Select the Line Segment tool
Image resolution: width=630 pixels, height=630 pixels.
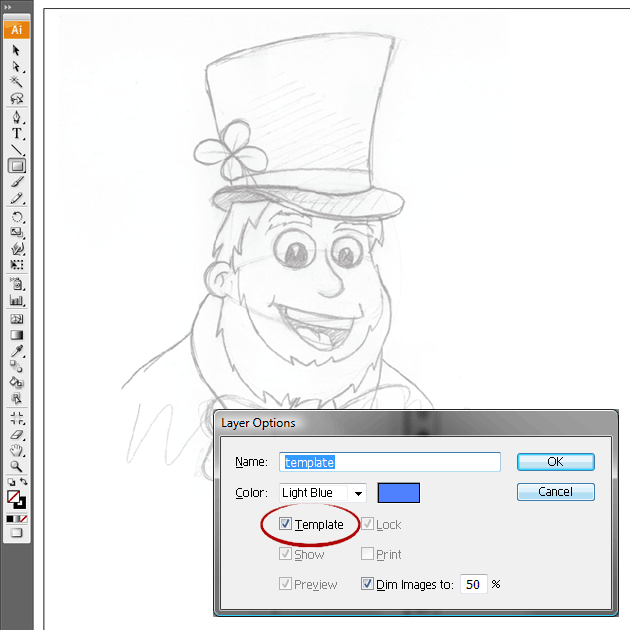pyautogui.click(x=16, y=149)
